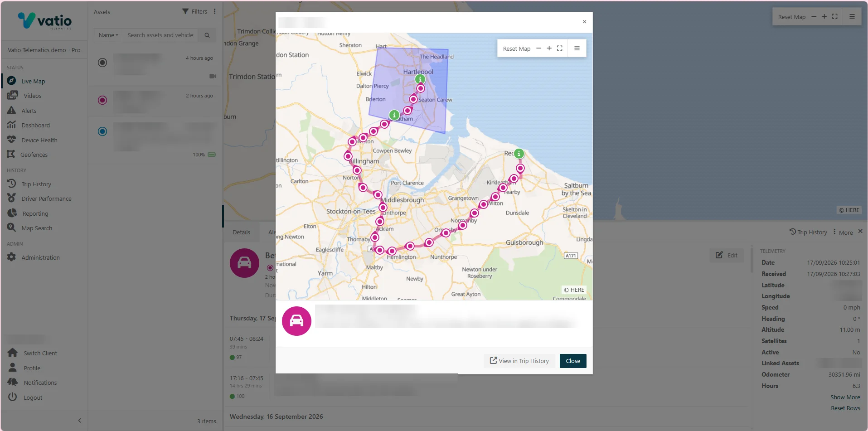Click Reset Rows under Telemetry
The height and width of the screenshot is (431, 868).
point(845,408)
